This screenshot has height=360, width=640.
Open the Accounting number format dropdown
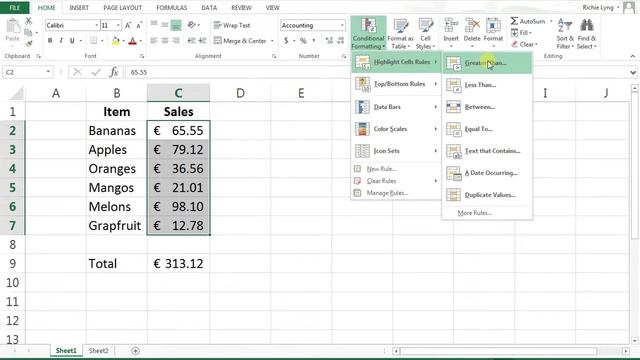pyautogui.click(x=342, y=25)
